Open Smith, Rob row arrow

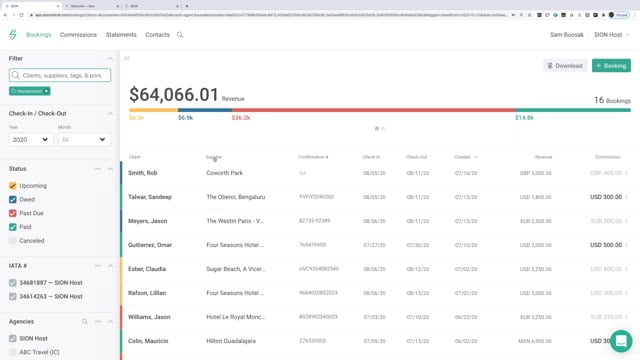[627, 173]
